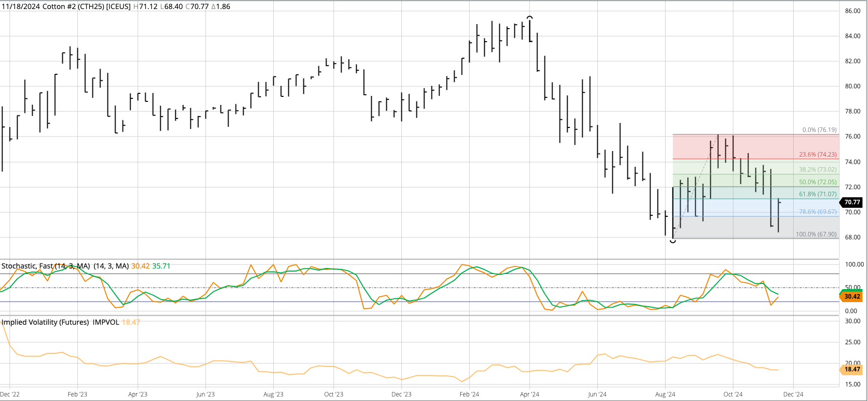Click the 86.00 price on the right axis
This screenshot has height=401, width=868.
pos(852,11)
